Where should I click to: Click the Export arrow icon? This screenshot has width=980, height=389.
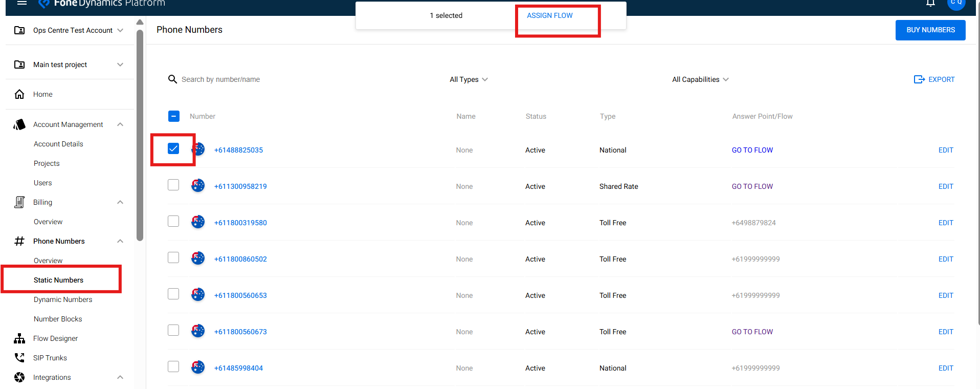919,79
